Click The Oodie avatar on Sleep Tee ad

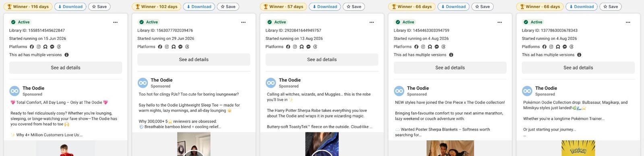tap(143, 83)
